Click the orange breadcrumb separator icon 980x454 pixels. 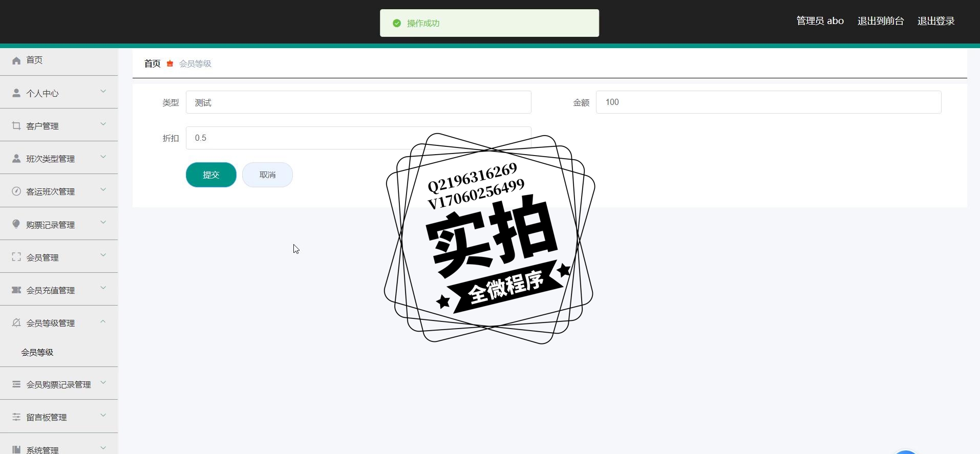coord(170,63)
